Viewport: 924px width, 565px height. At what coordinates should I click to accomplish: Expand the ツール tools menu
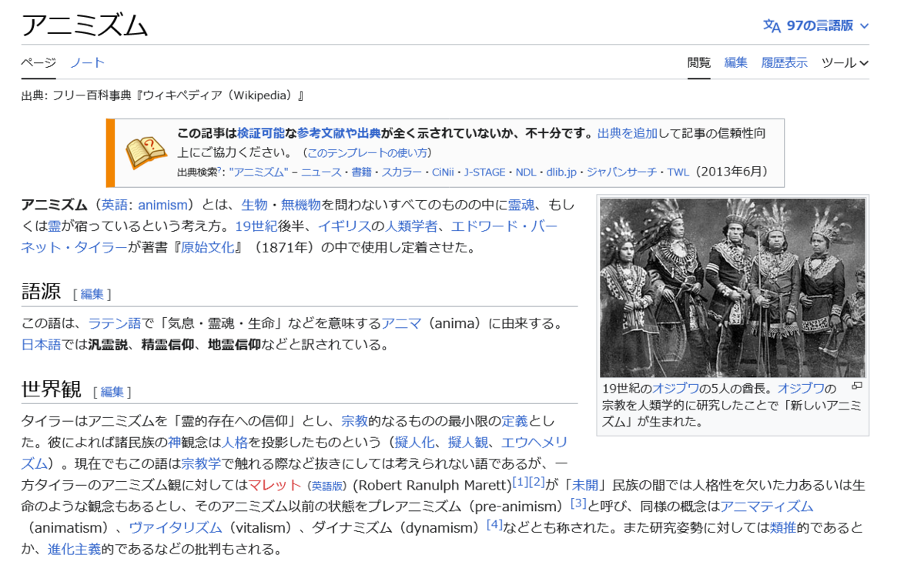(x=845, y=63)
